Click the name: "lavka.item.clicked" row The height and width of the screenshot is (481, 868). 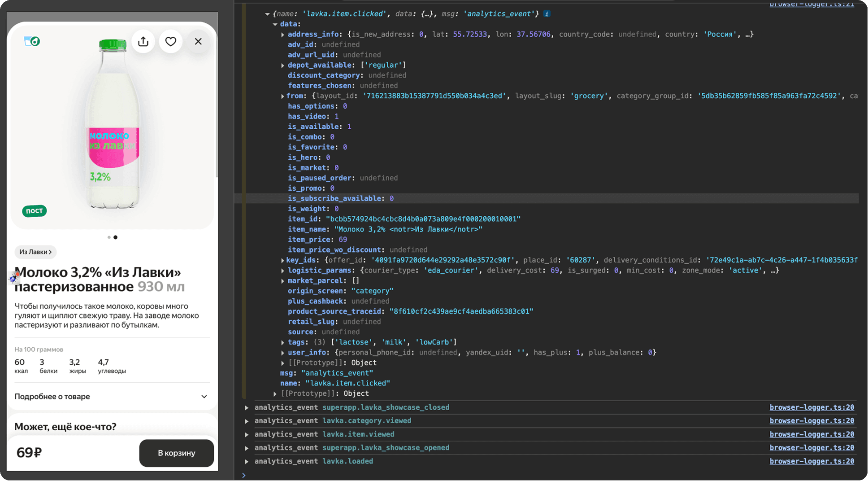[335, 383]
